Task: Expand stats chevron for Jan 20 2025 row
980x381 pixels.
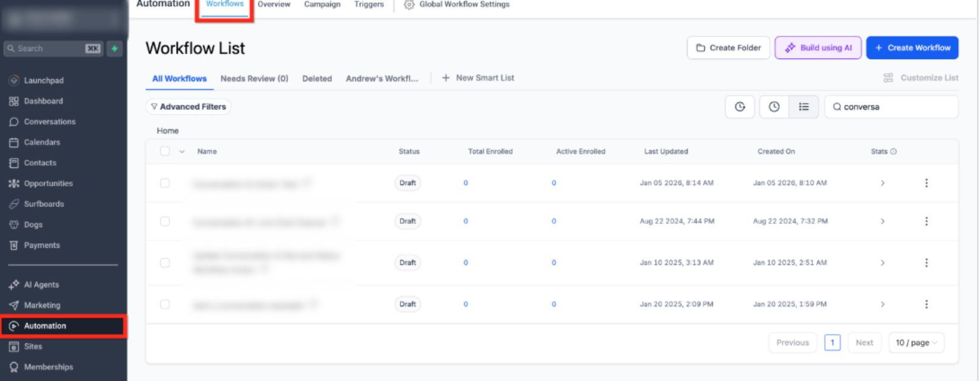Action: point(882,304)
